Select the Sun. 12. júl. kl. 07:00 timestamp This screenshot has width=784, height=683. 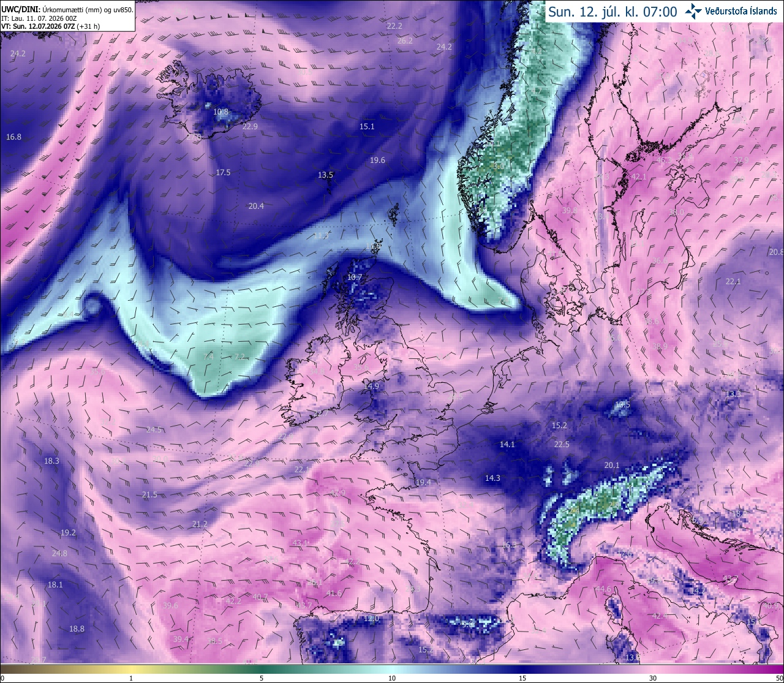pyautogui.click(x=612, y=12)
